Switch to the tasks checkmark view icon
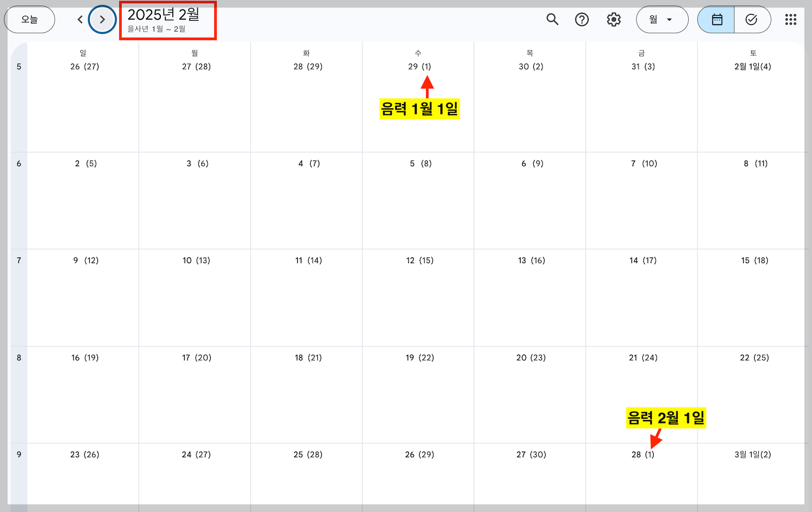812x512 pixels. coord(752,19)
